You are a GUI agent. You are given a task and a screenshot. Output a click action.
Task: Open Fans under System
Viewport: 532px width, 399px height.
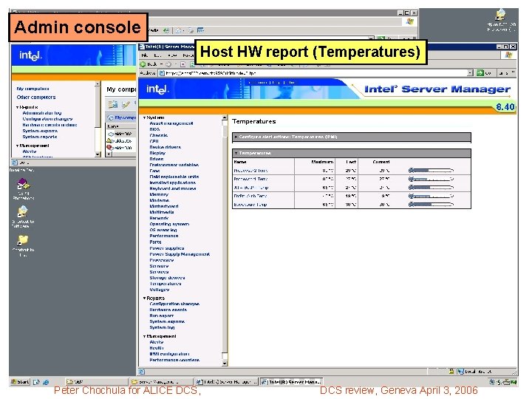[x=154, y=171]
